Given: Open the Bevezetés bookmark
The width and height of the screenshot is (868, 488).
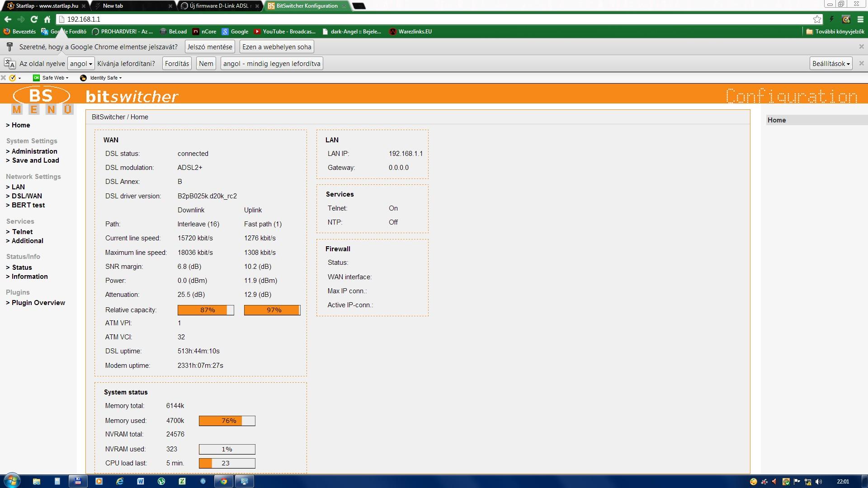Looking at the screenshot, I should point(19,32).
